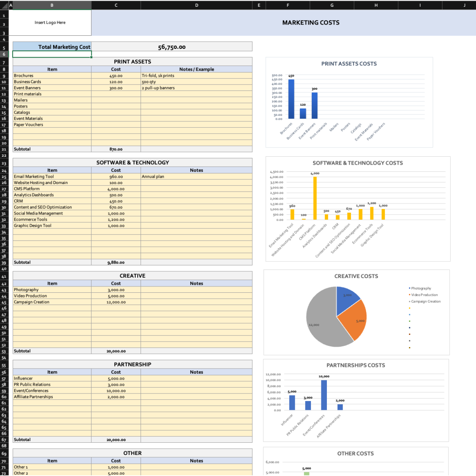Select the Insert Logo Here placeholder
This screenshot has width=476, height=476.
[50, 23]
